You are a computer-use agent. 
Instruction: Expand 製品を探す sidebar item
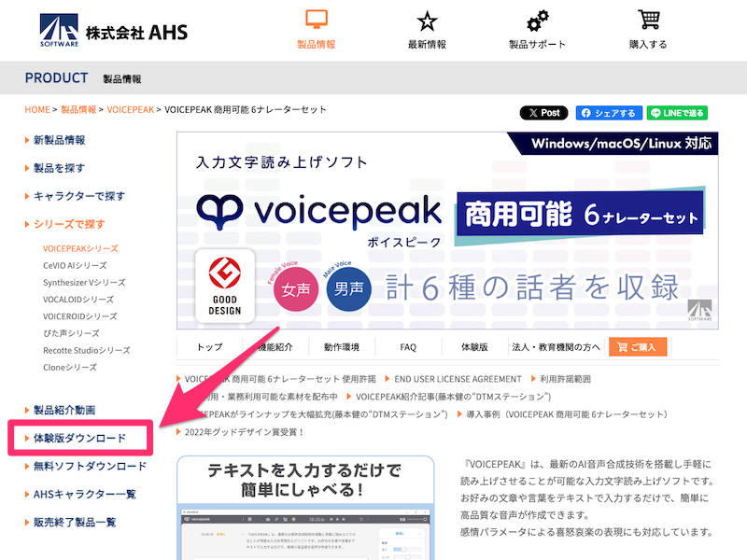tap(59, 168)
